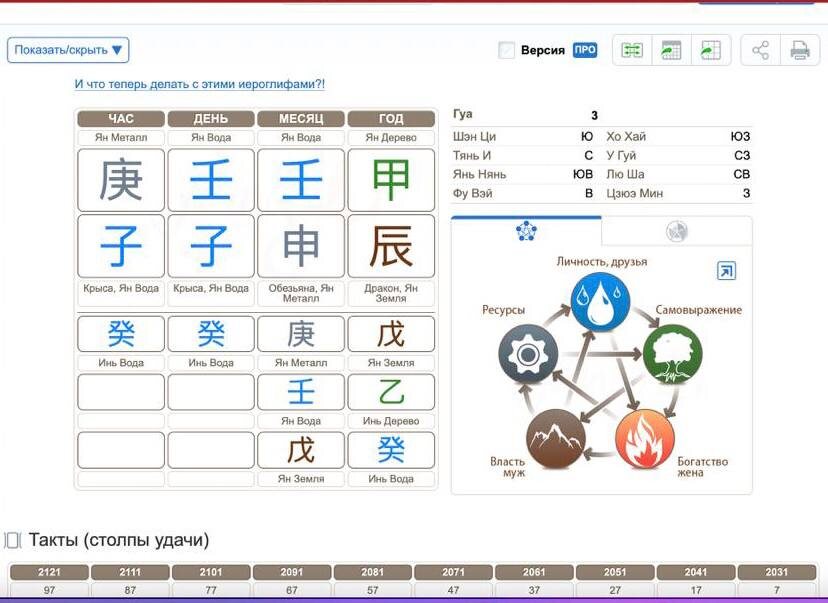Expand the elements diagram with arrow icon
This screenshot has width=828, height=603.
[727, 271]
